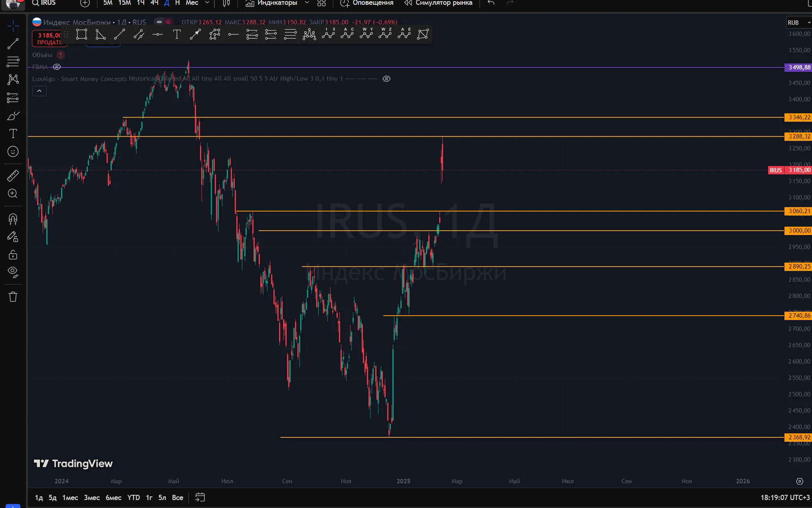
Task: Show the hidden FBMA indicator
Action: [57, 67]
